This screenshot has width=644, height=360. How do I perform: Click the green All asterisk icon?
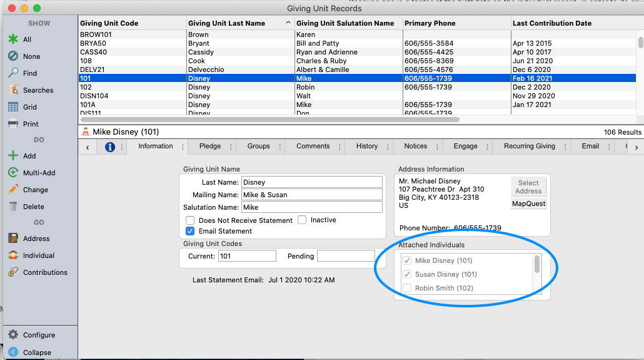pos(13,39)
